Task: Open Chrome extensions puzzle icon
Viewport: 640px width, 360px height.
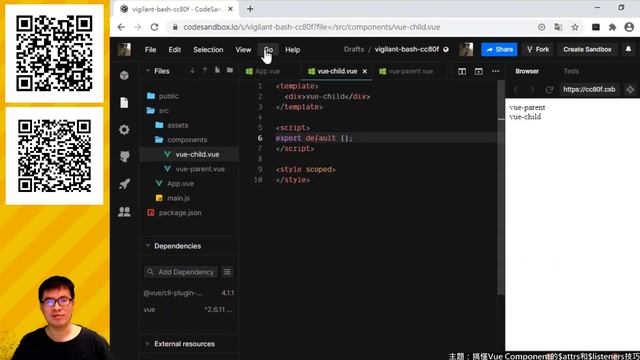Action: tap(612, 27)
